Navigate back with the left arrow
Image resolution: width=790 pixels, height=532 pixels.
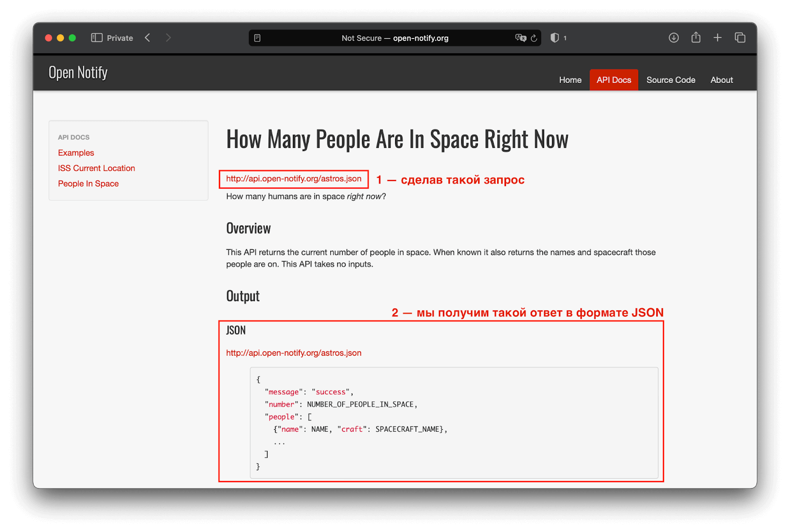pos(147,38)
